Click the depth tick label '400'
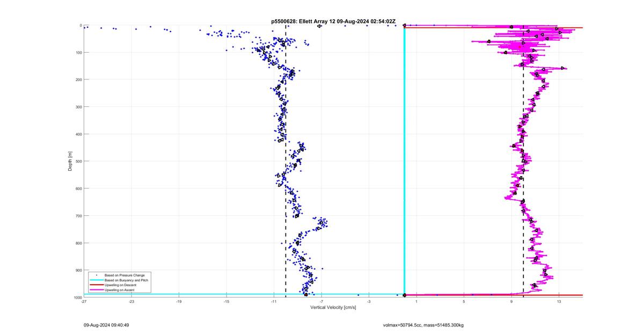The height and width of the screenshot is (334, 644). pyautogui.click(x=78, y=134)
